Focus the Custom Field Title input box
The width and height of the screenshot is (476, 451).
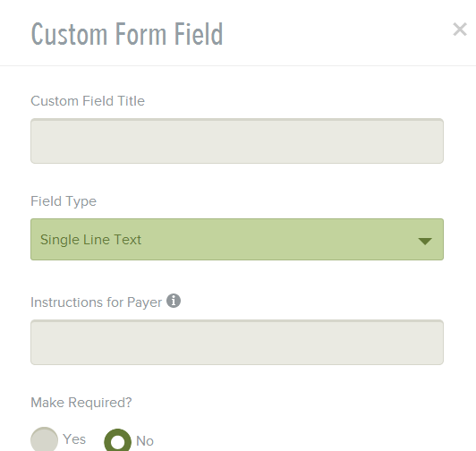(x=237, y=140)
